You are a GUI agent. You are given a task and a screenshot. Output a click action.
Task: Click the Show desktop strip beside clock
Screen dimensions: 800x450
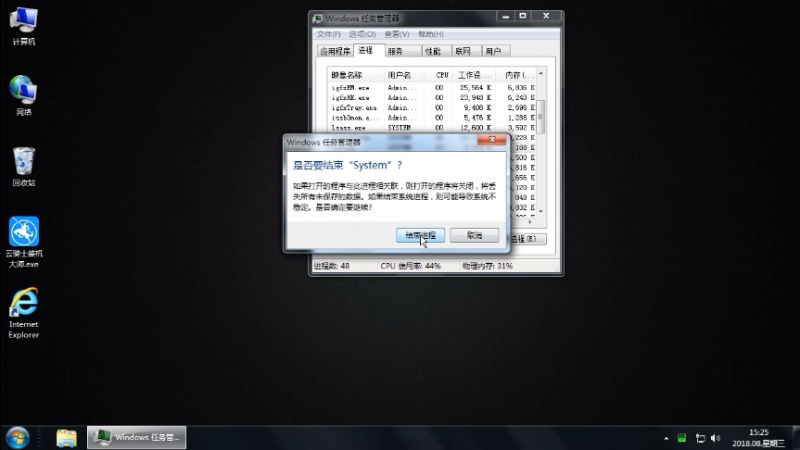click(796, 438)
